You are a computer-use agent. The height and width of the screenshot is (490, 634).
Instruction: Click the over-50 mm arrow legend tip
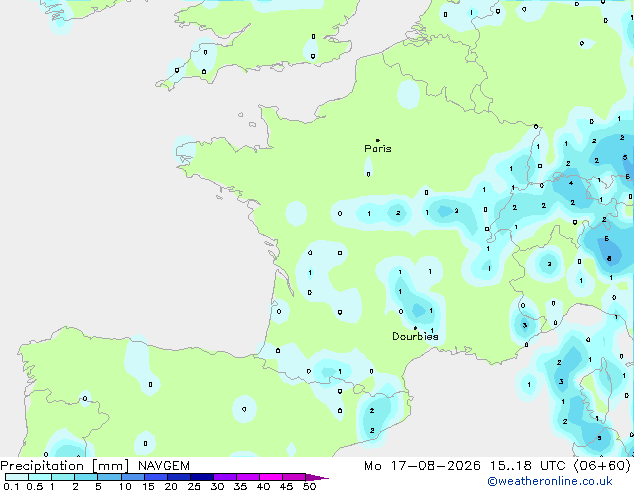pyautogui.click(x=317, y=477)
